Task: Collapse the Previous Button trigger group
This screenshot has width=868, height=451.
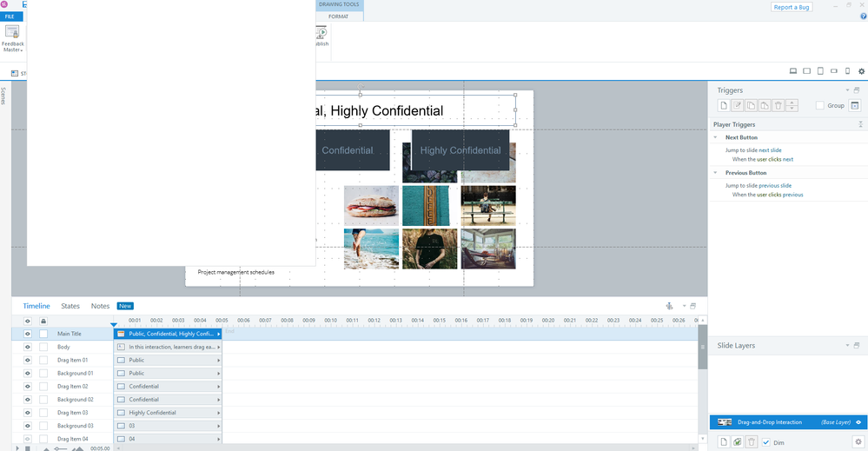Action: pos(715,172)
